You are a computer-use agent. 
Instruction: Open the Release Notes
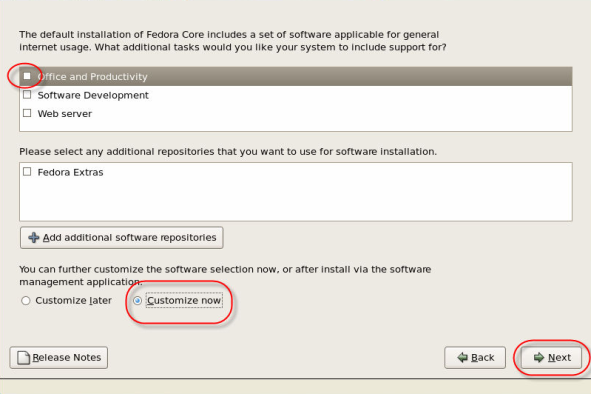click(59, 357)
